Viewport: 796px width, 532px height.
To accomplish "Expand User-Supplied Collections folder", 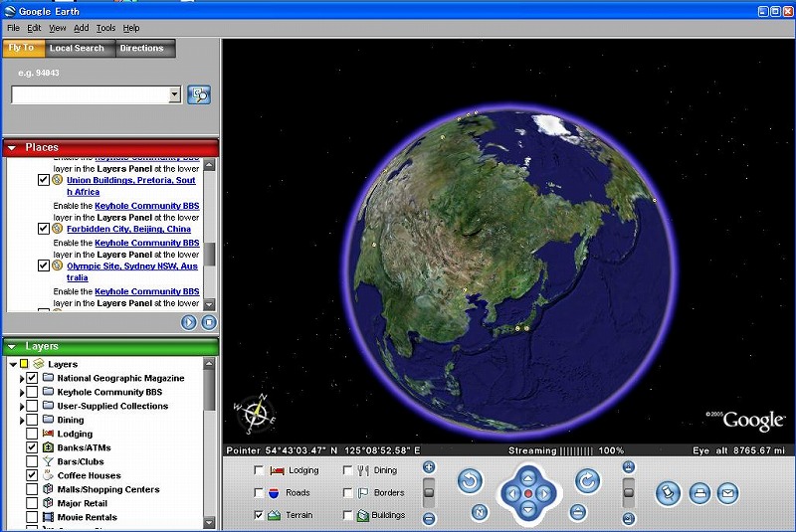I will coord(22,407).
